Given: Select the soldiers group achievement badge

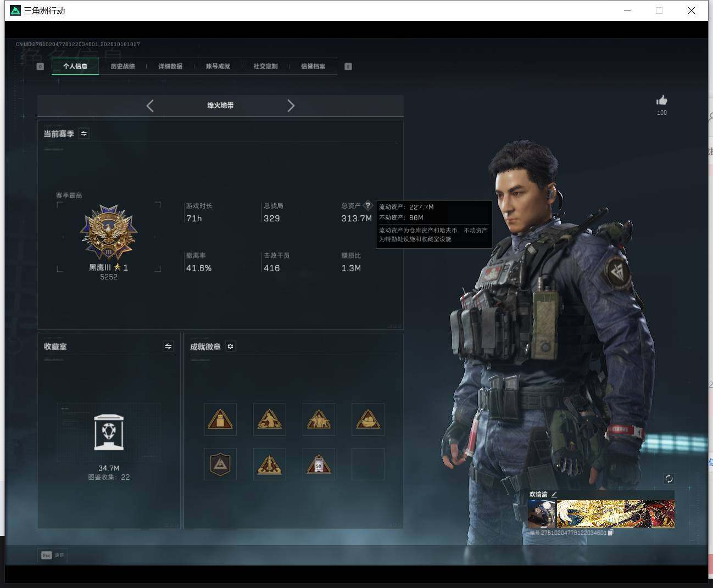Looking at the screenshot, I should tap(319, 419).
